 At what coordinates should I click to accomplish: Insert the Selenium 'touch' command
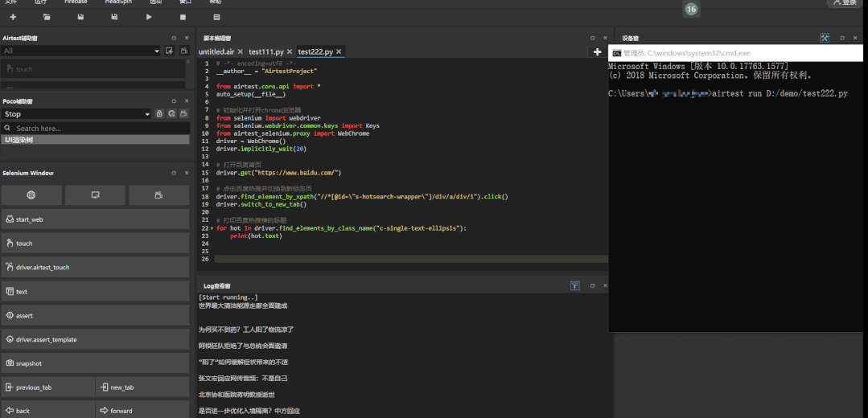click(95, 244)
